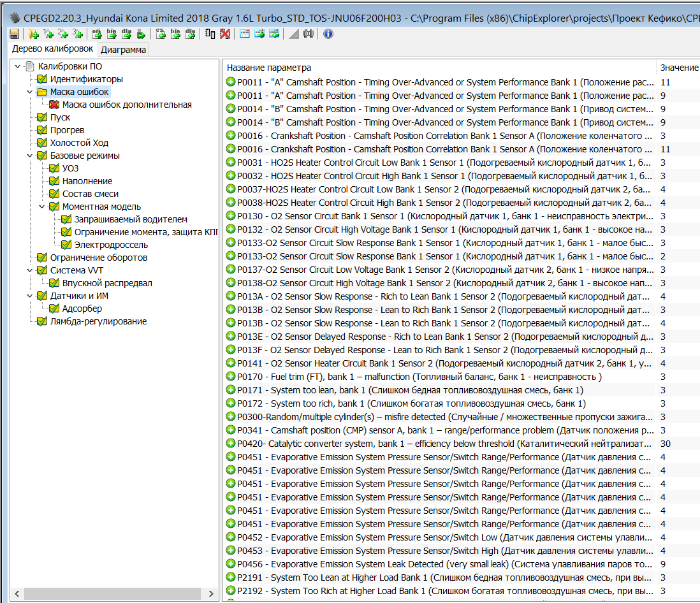
Task: Collapse the Базовые режимы tree node
Action: point(29,156)
